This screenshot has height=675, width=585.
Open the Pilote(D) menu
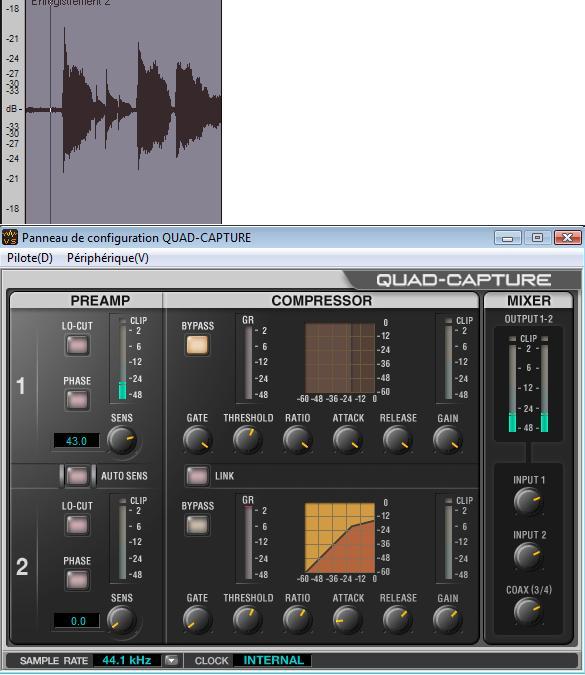pos(30,258)
